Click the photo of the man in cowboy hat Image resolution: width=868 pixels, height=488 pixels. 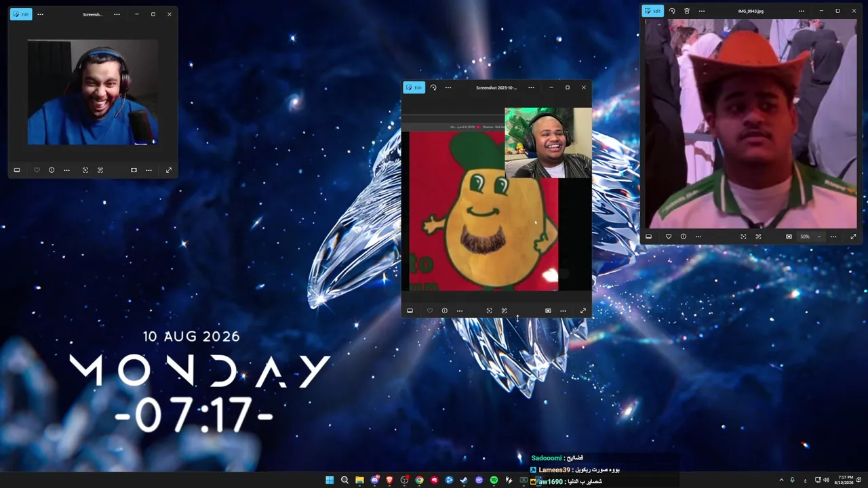tap(751, 123)
